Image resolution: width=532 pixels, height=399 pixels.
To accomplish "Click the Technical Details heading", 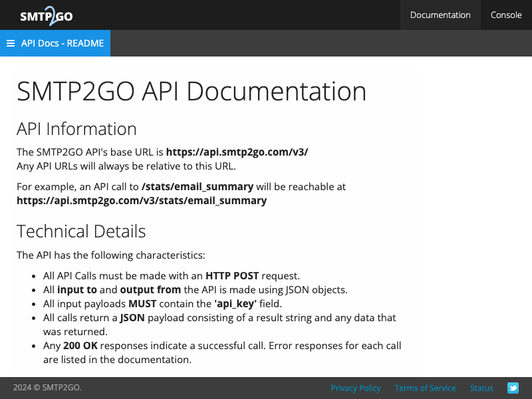I will tap(81, 231).
